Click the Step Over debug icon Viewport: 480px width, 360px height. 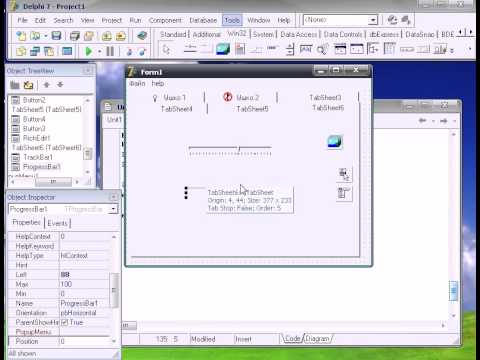(x=143, y=51)
